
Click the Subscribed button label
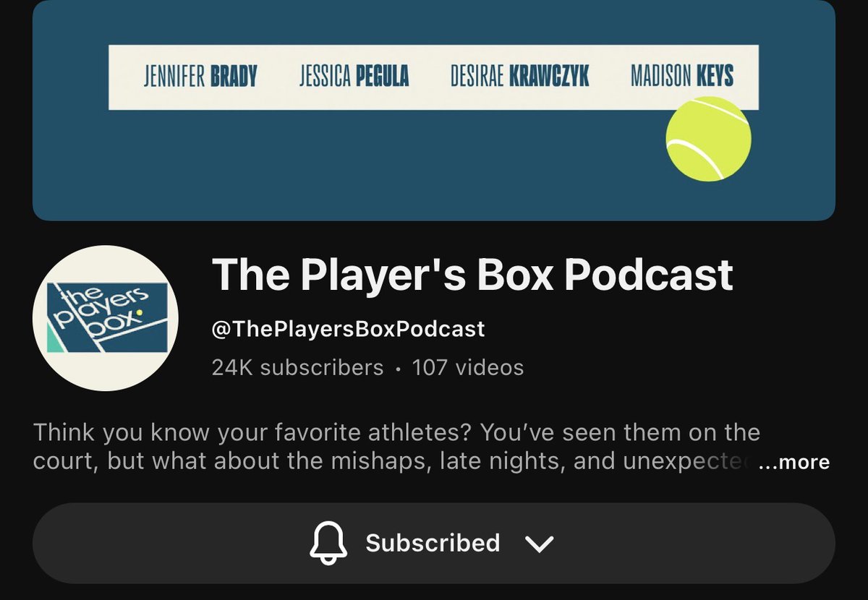click(433, 543)
